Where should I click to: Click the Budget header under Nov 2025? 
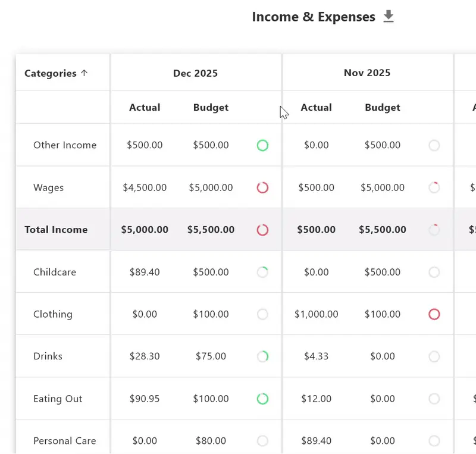[x=382, y=108]
